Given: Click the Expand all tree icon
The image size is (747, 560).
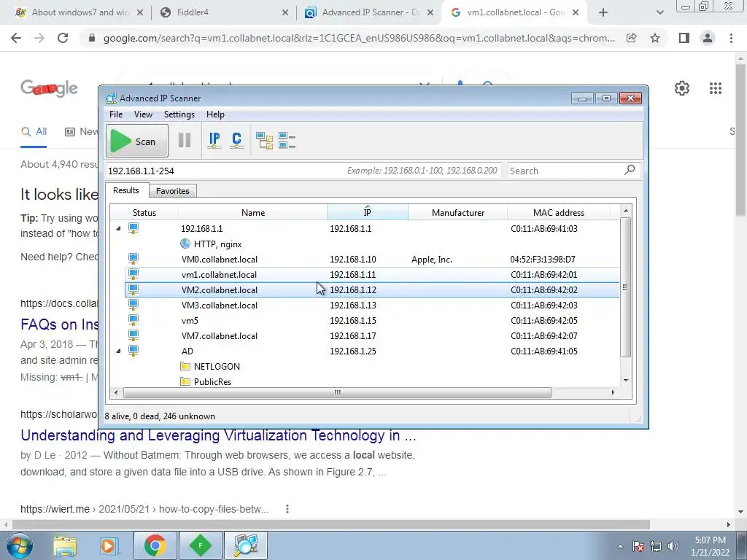Looking at the screenshot, I should (x=264, y=141).
